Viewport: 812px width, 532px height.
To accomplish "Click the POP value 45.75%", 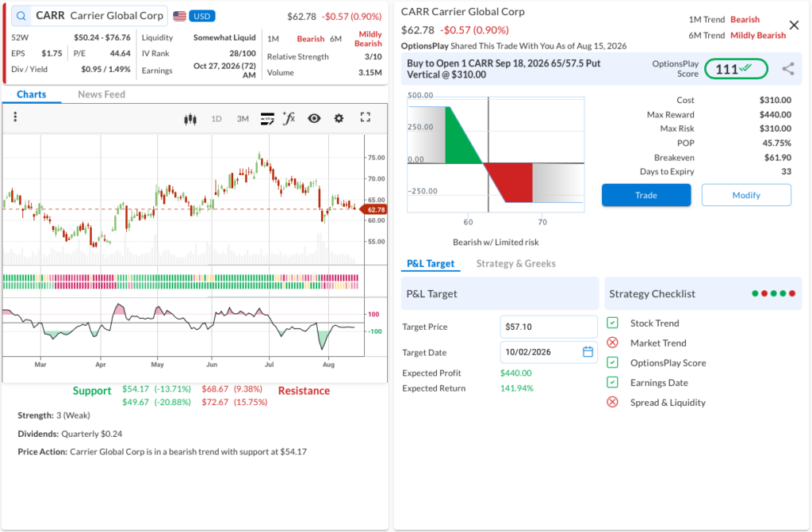I will click(x=776, y=143).
